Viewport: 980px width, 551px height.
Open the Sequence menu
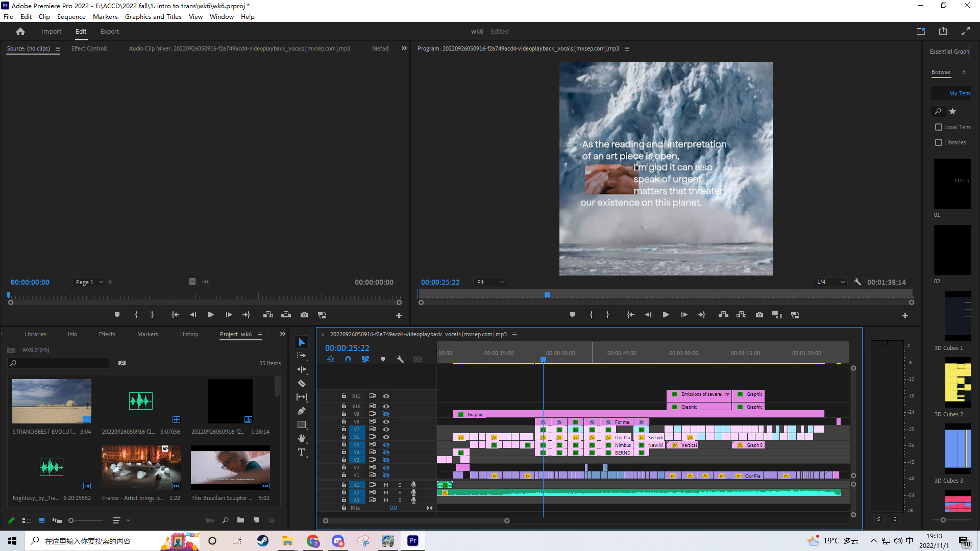[x=71, y=16]
